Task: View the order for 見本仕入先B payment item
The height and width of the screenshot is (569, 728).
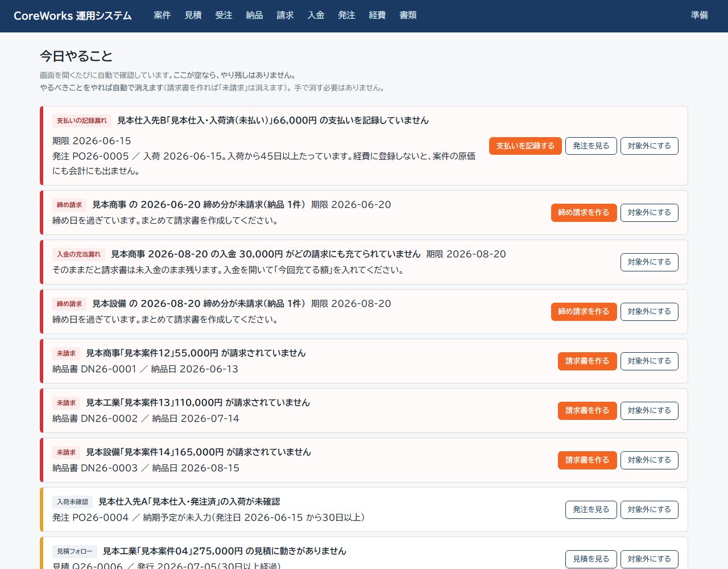Action: pyautogui.click(x=591, y=146)
